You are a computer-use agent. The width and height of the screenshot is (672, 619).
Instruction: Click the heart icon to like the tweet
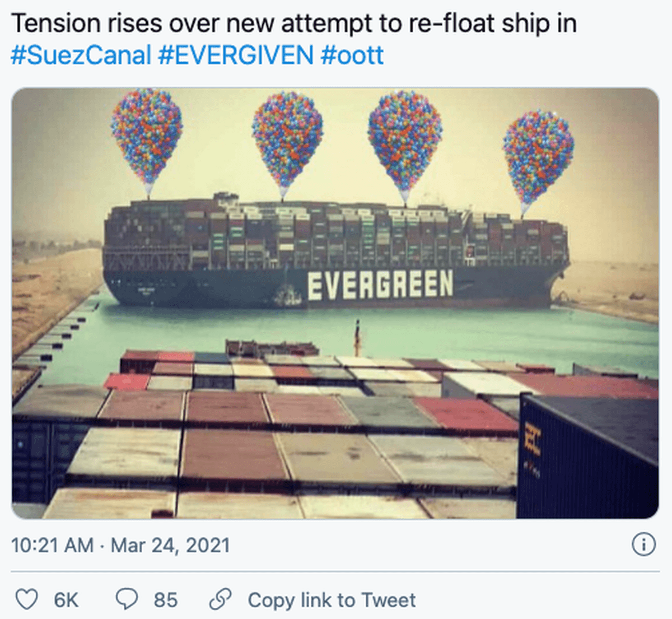pyautogui.click(x=26, y=600)
